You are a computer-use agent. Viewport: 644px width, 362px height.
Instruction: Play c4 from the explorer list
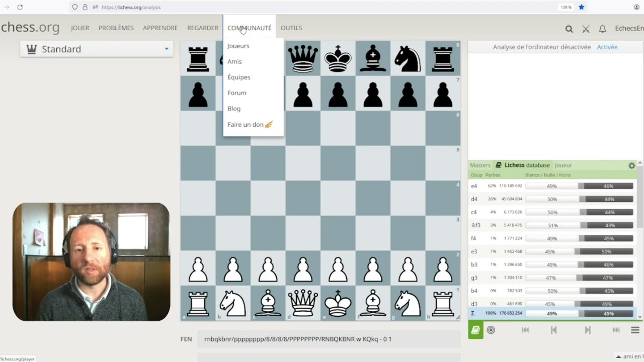[552, 212]
